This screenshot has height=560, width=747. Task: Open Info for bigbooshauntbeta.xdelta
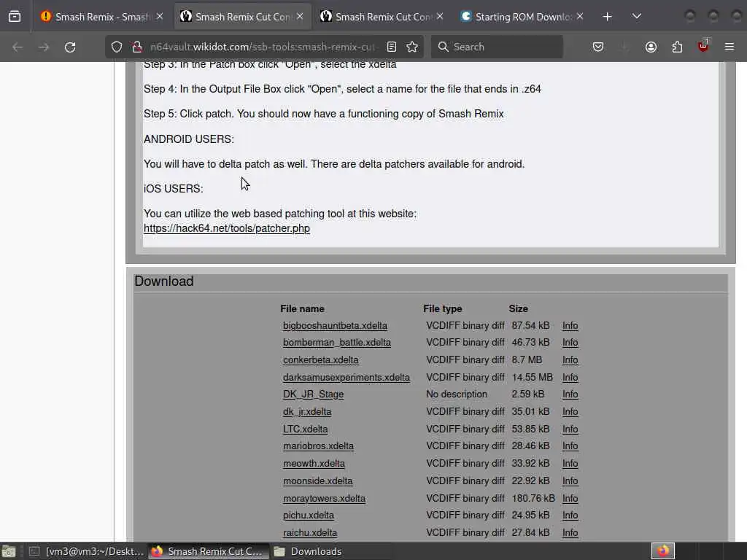pos(570,326)
